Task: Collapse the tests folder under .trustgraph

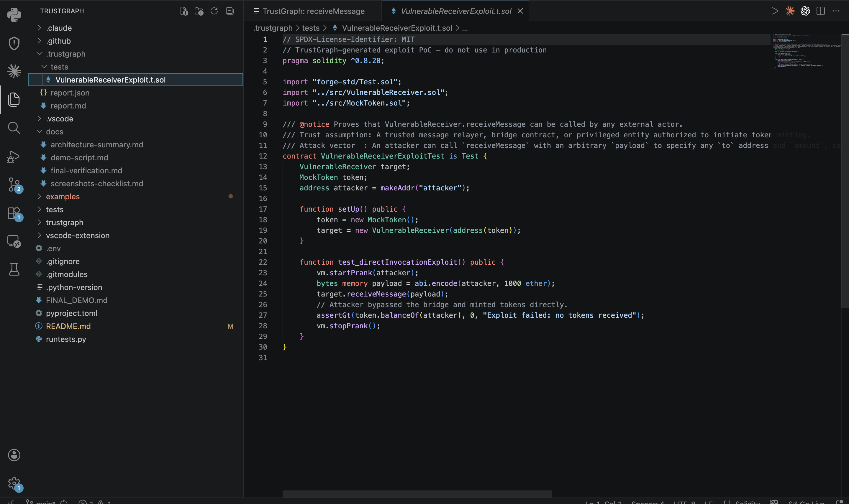Action: [136, 67]
